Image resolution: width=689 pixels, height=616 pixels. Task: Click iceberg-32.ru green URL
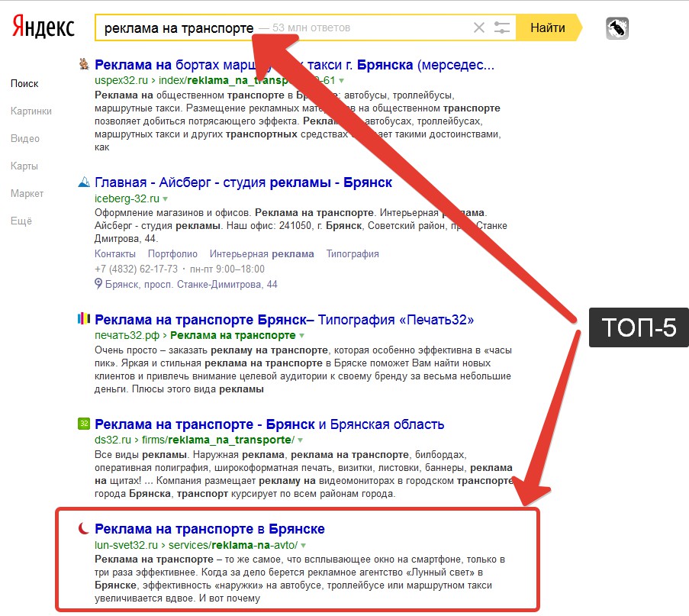127,198
